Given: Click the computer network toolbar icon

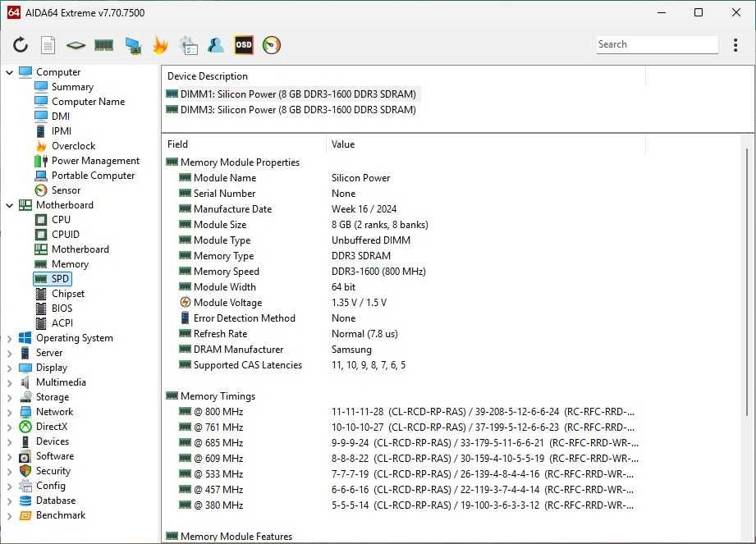Looking at the screenshot, I should pos(133,45).
